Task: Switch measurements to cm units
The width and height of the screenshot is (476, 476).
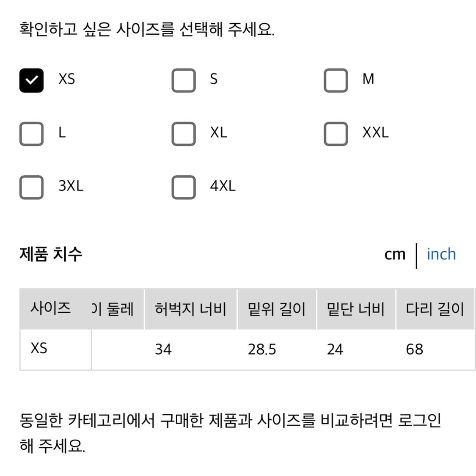Action: click(395, 254)
